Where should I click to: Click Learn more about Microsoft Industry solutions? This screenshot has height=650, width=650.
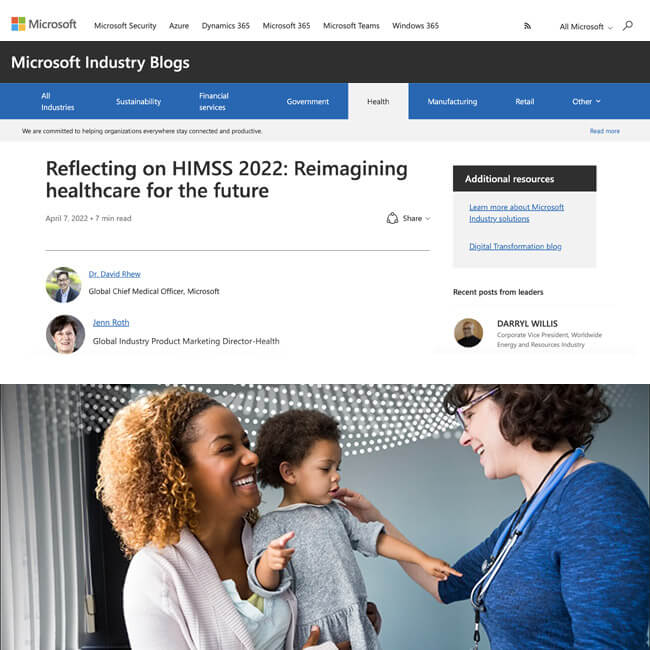point(516,213)
